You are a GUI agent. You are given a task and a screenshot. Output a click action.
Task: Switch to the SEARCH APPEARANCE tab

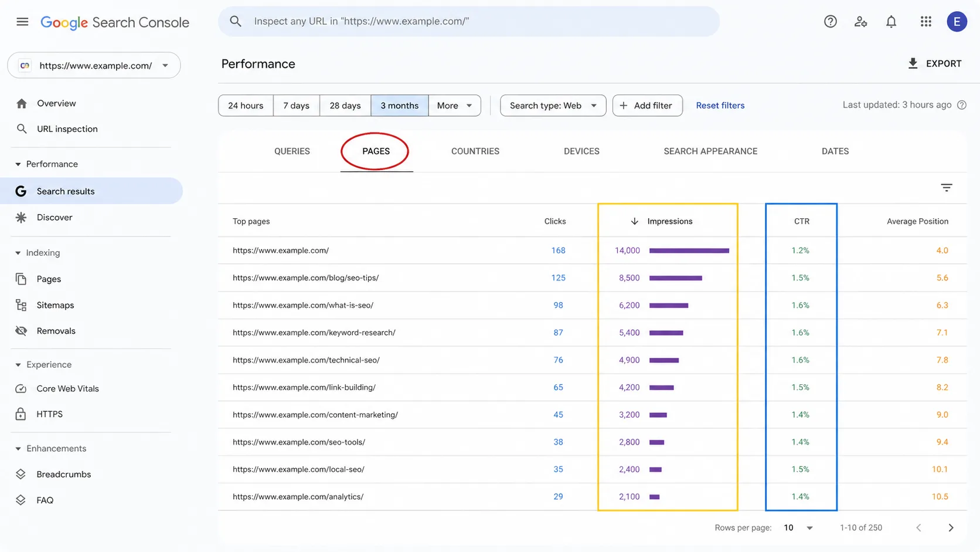pos(710,151)
